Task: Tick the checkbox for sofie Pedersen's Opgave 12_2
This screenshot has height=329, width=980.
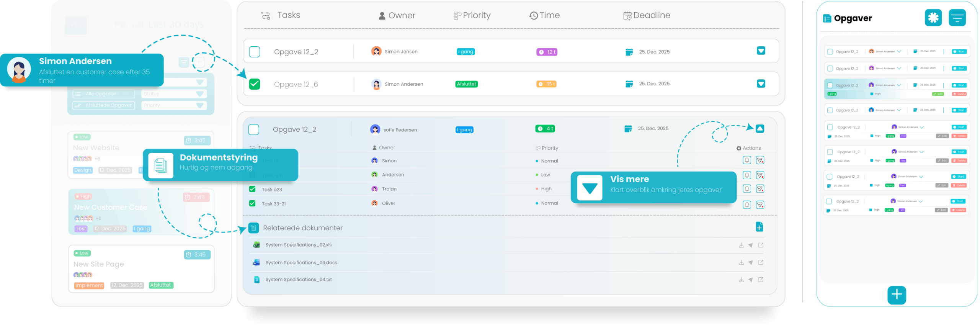Action: [x=254, y=129]
